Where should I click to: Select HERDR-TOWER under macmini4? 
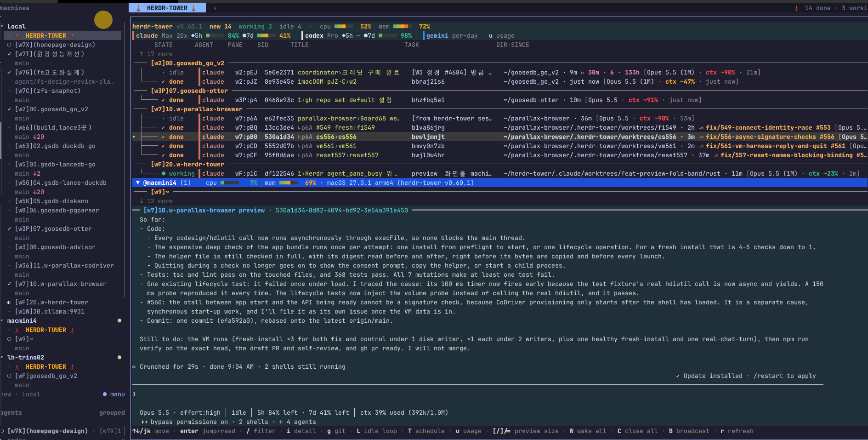coord(46,330)
